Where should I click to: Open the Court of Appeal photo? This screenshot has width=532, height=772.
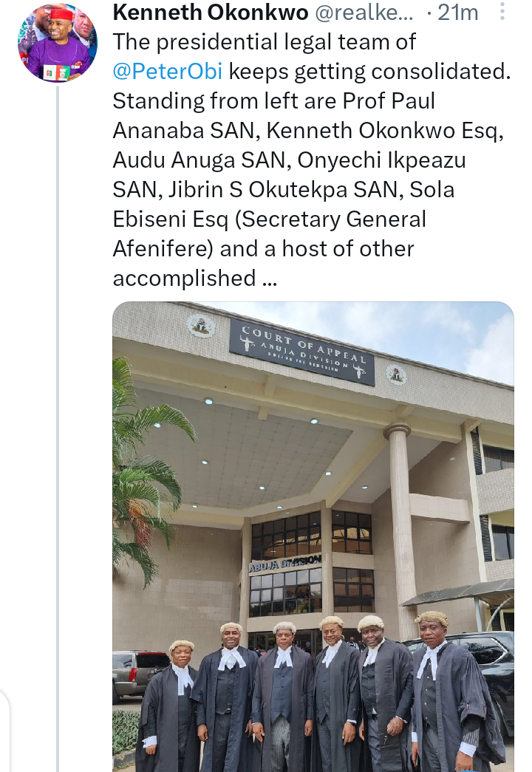click(313, 536)
